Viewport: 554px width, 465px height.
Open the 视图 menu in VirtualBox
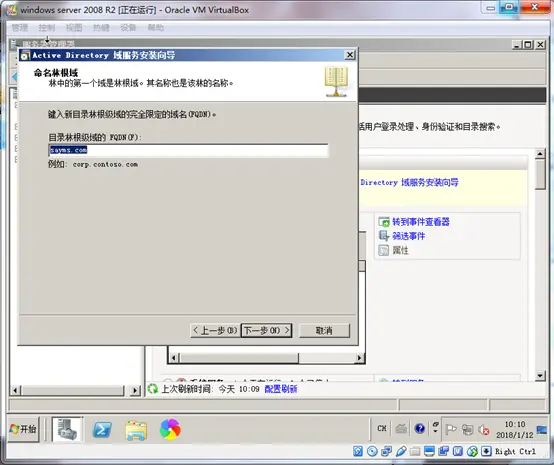74,28
